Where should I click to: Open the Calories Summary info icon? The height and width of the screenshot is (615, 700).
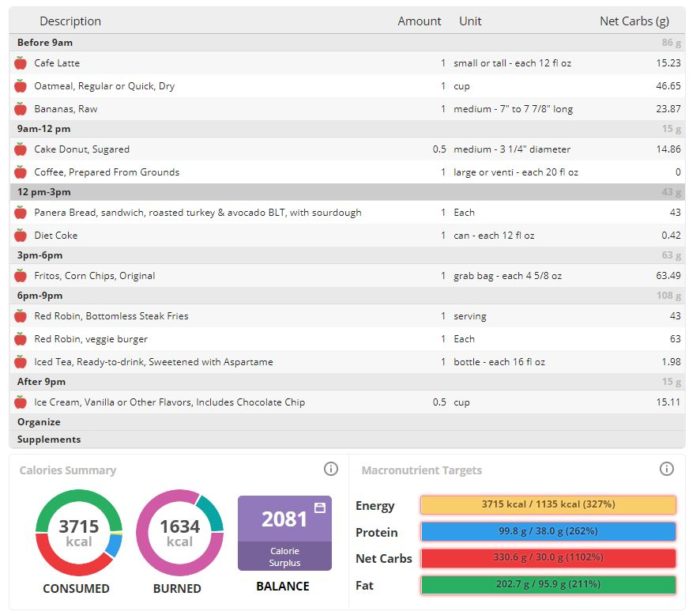(x=331, y=469)
